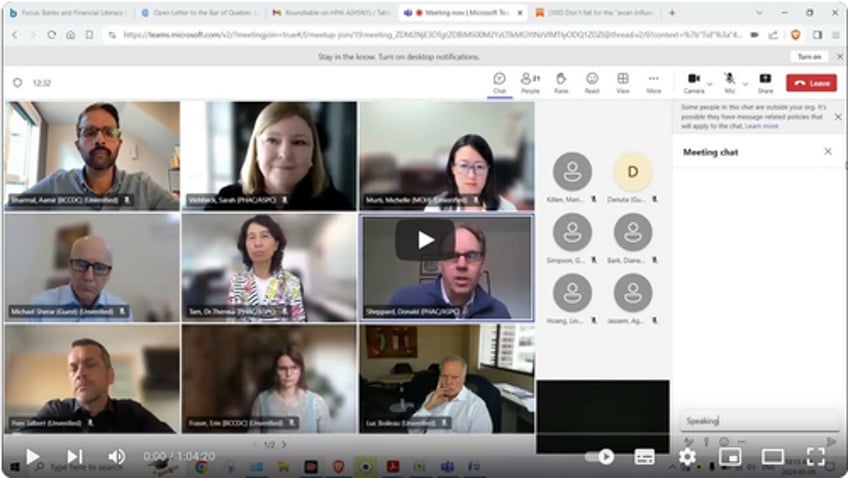Expand the Camera options dropdown arrow
The width and height of the screenshot is (848, 478).
click(710, 84)
